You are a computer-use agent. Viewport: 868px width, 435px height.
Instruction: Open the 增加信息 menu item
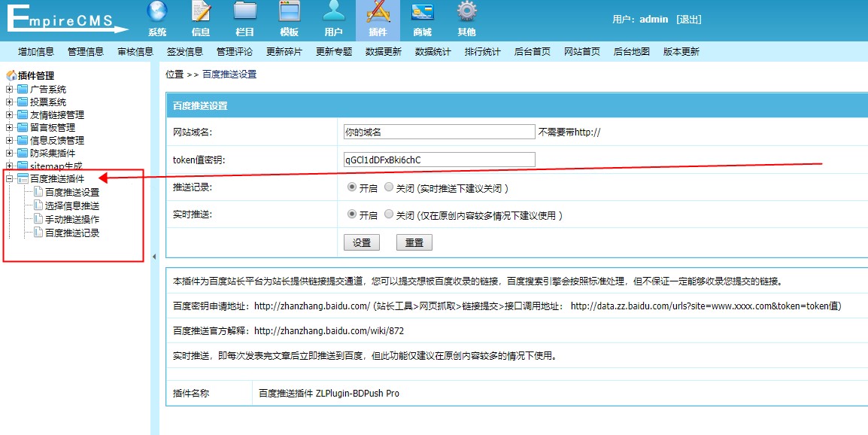(36, 51)
